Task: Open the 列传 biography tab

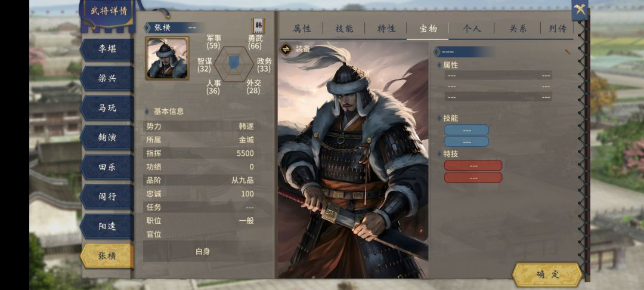Action: pyautogui.click(x=558, y=28)
